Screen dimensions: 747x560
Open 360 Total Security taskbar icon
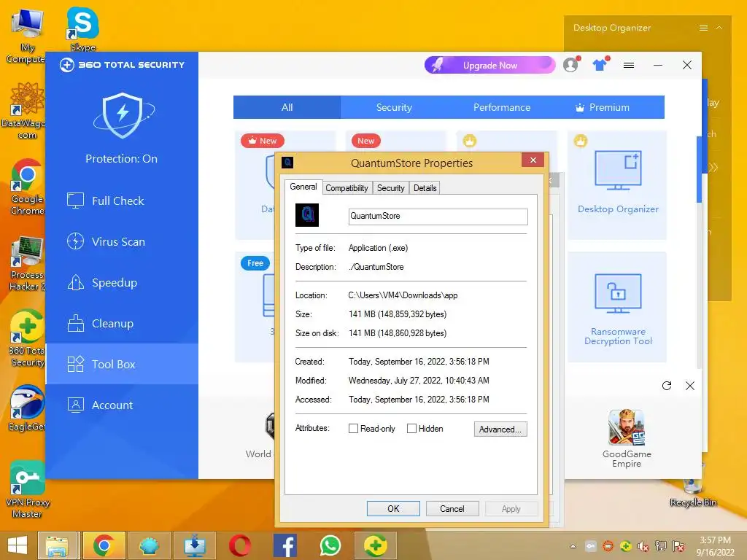[x=376, y=545]
